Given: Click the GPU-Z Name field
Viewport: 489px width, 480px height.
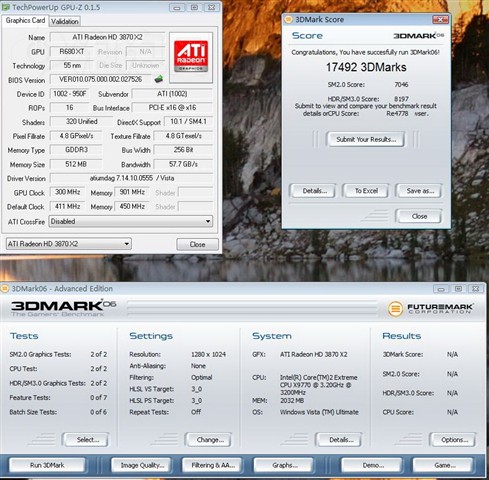Looking at the screenshot, I should tap(107, 37).
